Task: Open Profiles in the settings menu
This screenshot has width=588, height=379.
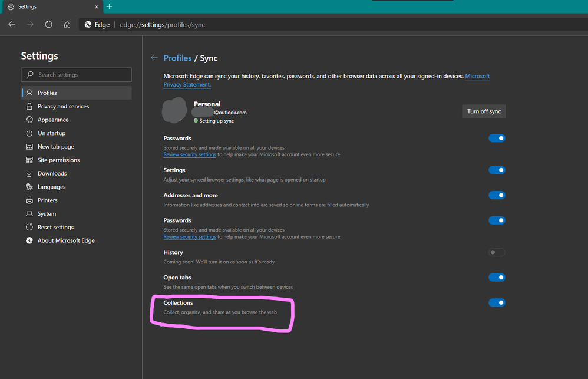Action: point(77,93)
